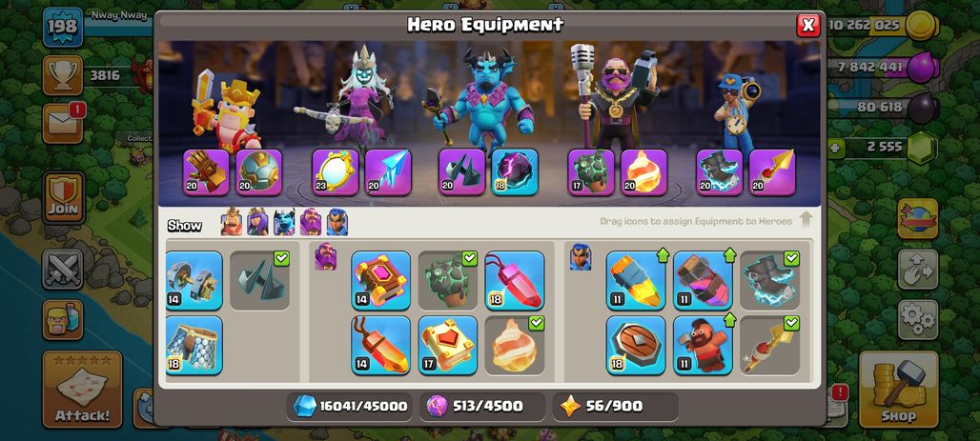Select the Barbarian King's Giant Gauntlet equipment slot

(206, 171)
